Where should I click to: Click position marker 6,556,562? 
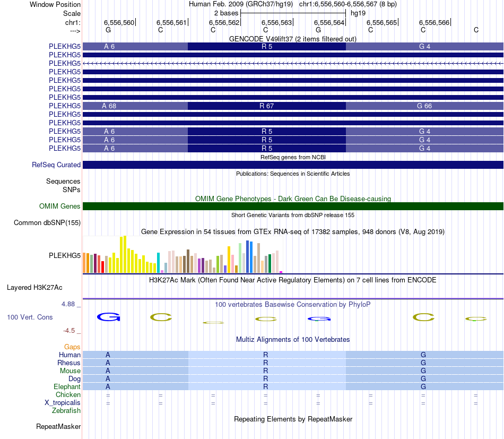(x=224, y=22)
